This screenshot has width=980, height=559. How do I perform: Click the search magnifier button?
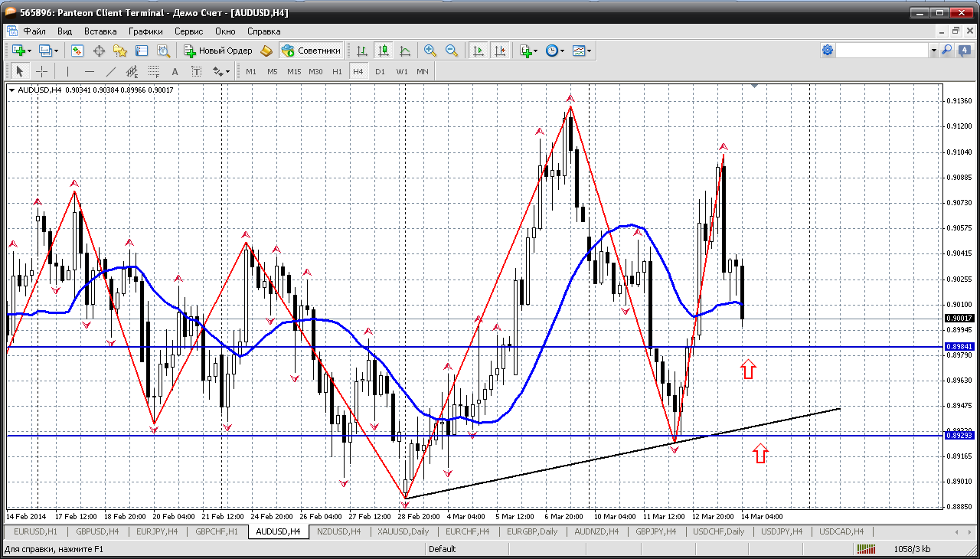pyautogui.click(x=947, y=51)
